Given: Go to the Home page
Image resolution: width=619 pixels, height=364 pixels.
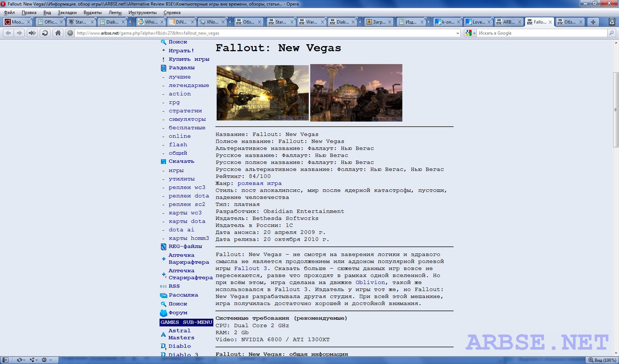Looking at the screenshot, I should click(x=58, y=33).
